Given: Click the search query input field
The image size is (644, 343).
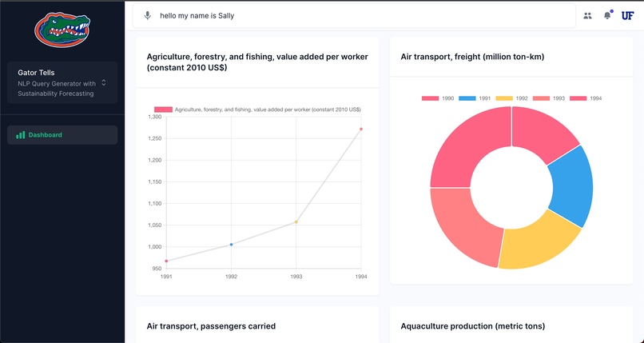Looking at the screenshot, I should pos(360,15).
